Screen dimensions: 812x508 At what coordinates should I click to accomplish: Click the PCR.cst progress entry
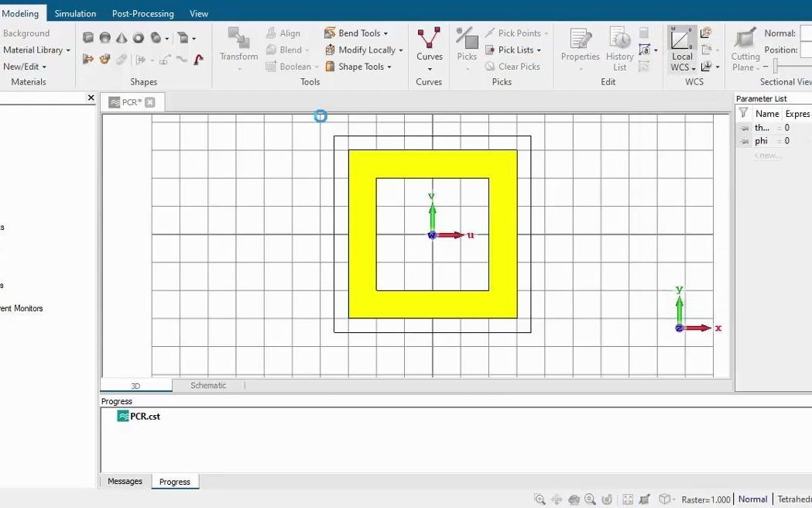(139, 416)
